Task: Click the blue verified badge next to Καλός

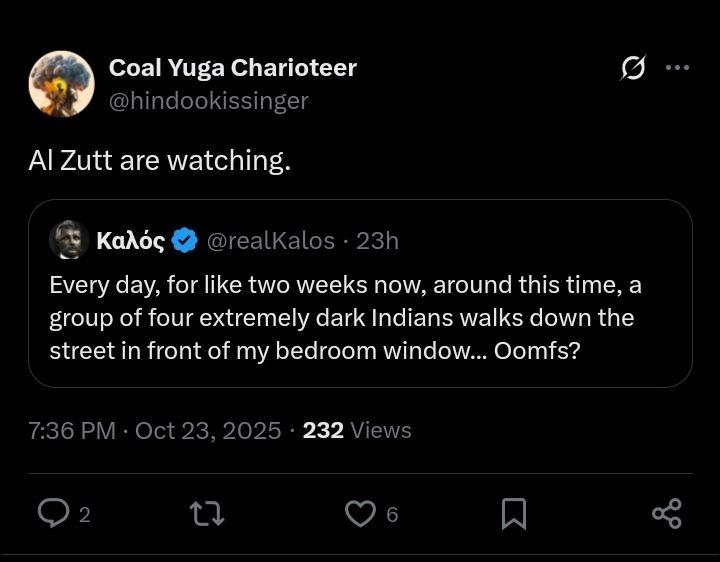Action: 184,241
